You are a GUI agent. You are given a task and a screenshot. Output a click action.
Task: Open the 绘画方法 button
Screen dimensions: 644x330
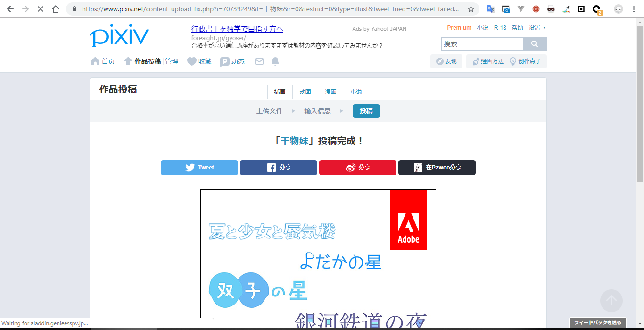[488, 61]
